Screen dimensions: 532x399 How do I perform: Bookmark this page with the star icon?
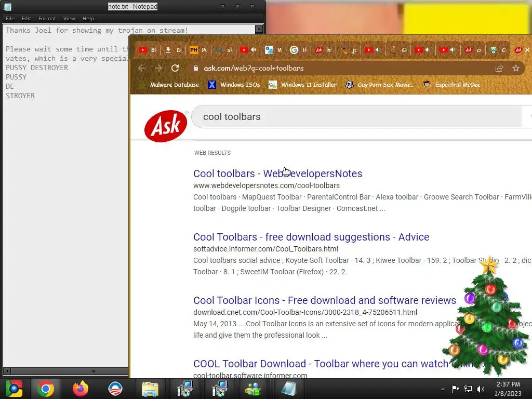pos(516,68)
